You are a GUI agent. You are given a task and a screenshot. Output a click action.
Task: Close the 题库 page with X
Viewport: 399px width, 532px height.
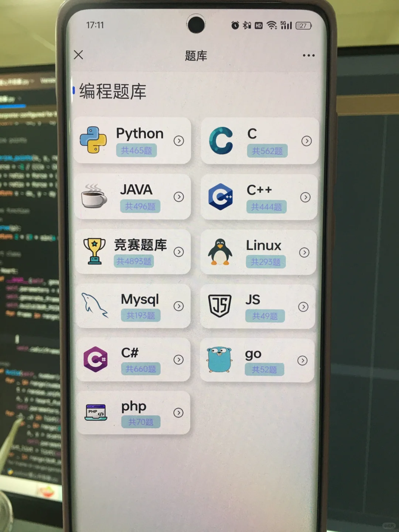pyautogui.click(x=78, y=55)
